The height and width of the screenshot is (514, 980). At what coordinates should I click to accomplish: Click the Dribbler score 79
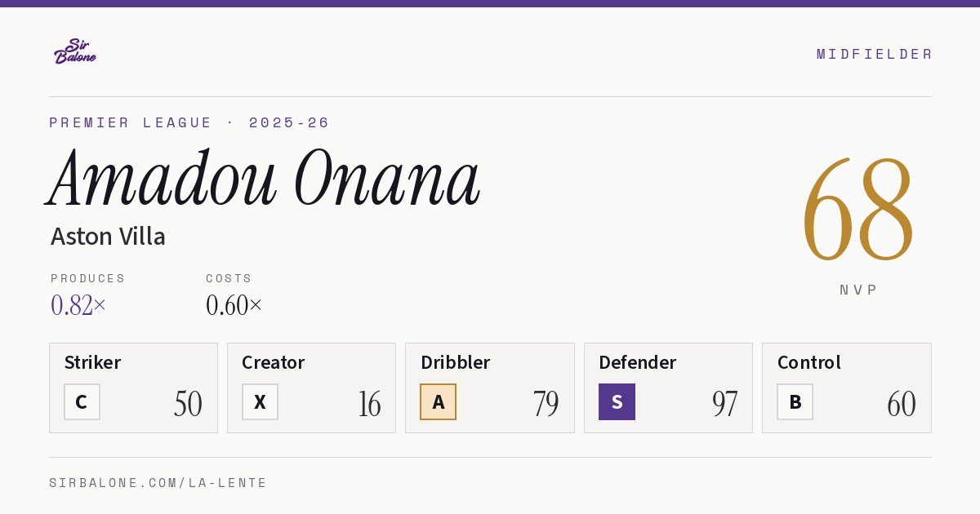tap(546, 404)
